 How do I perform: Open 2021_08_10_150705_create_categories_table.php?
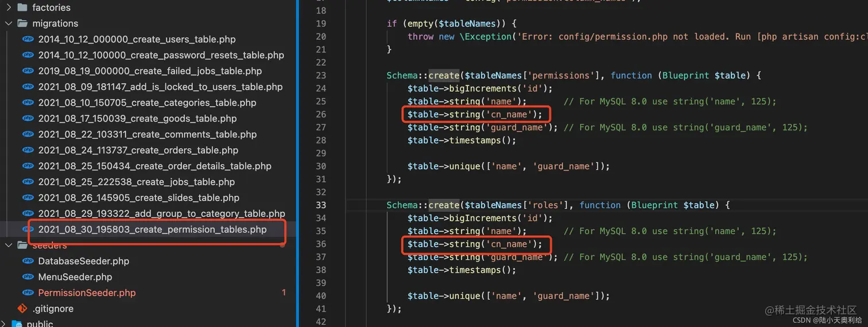click(x=147, y=103)
